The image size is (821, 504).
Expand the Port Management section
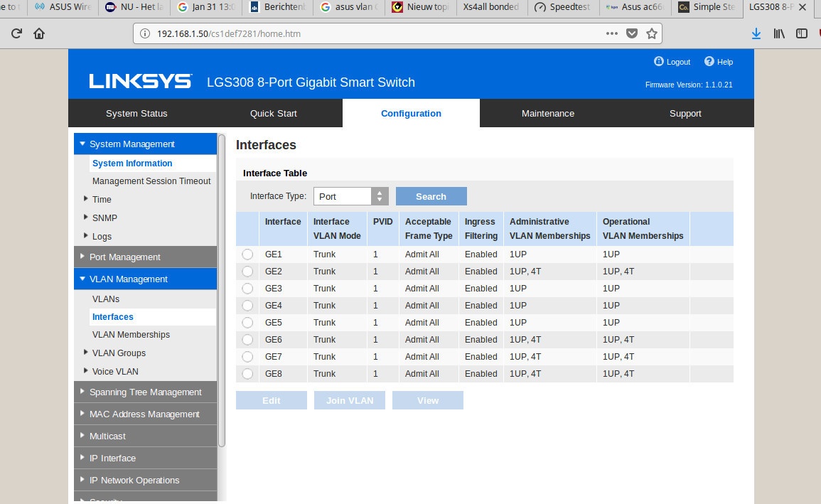point(125,257)
